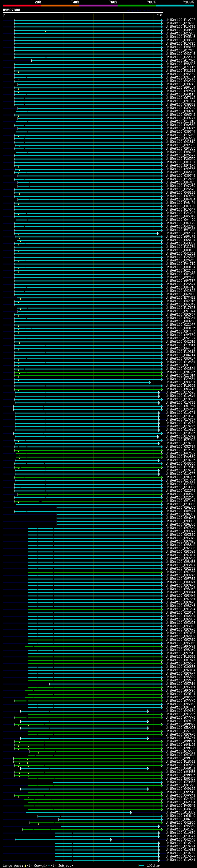Select the UniRef100_Q8VX71 label
The width and height of the screenshot is (197, 868).
pyautogui.click(x=180, y=511)
